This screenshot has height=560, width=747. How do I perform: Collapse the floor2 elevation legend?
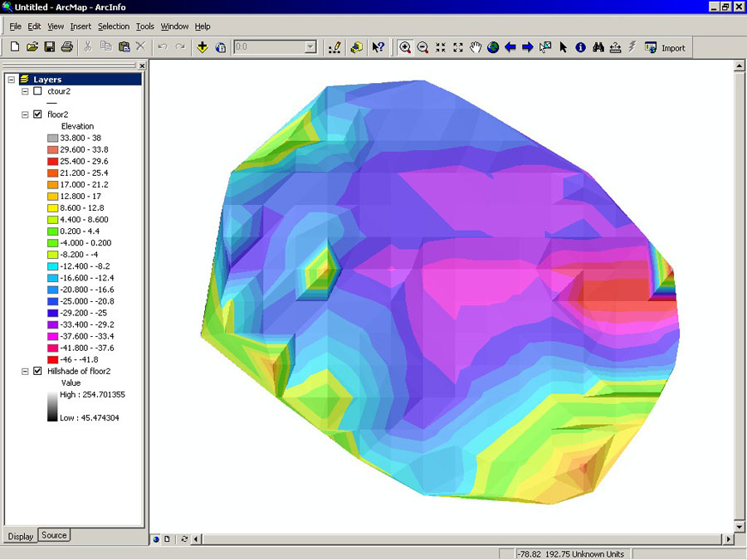coord(25,114)
